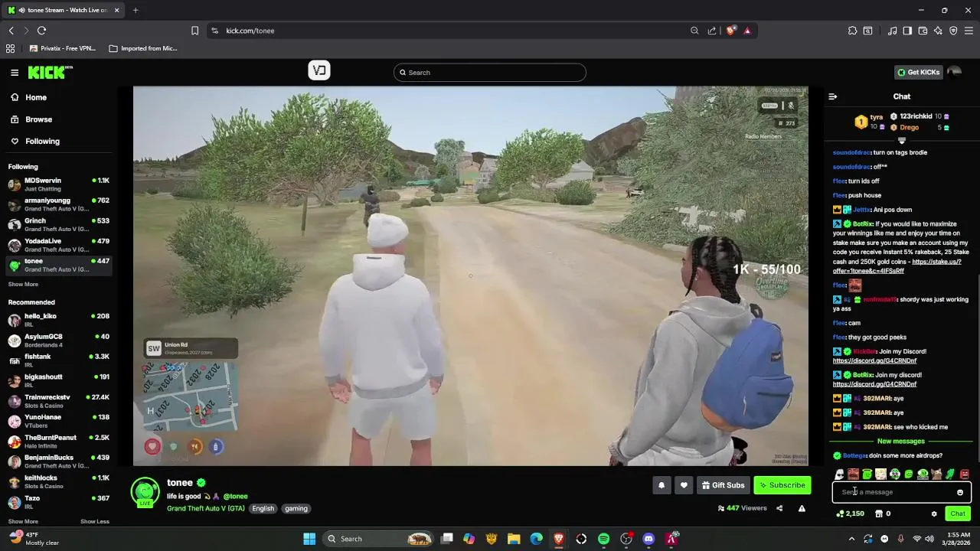The image size is (980, 551).
Task: Open the chat shop icon
Action: [x=879, y=514]
